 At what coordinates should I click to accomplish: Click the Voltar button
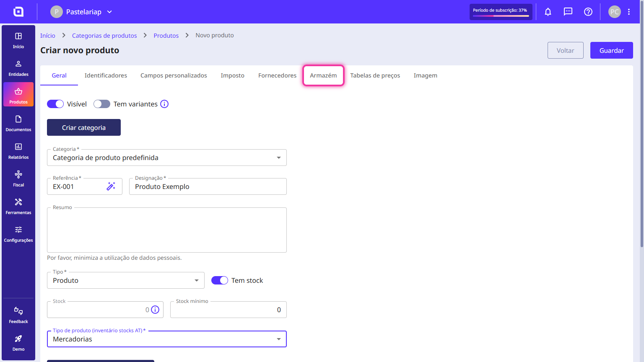pyautogui.click(x=566, y=50)
